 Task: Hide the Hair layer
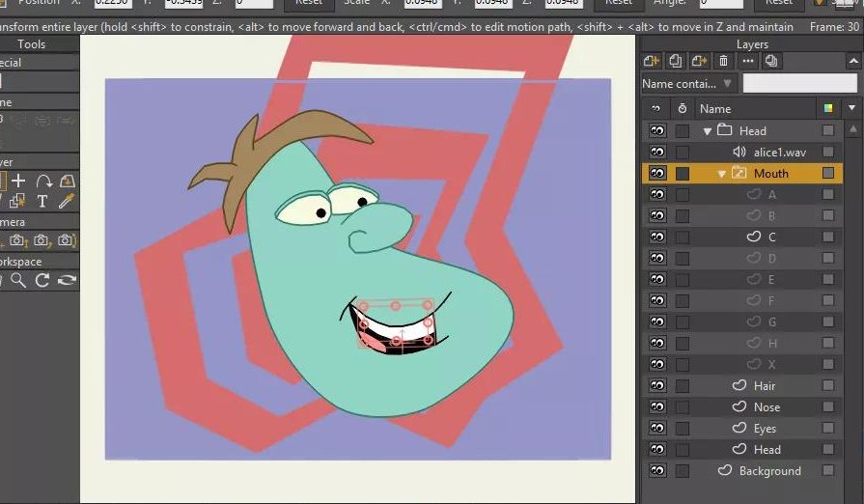pyautogui.click(x=656, y=385)
